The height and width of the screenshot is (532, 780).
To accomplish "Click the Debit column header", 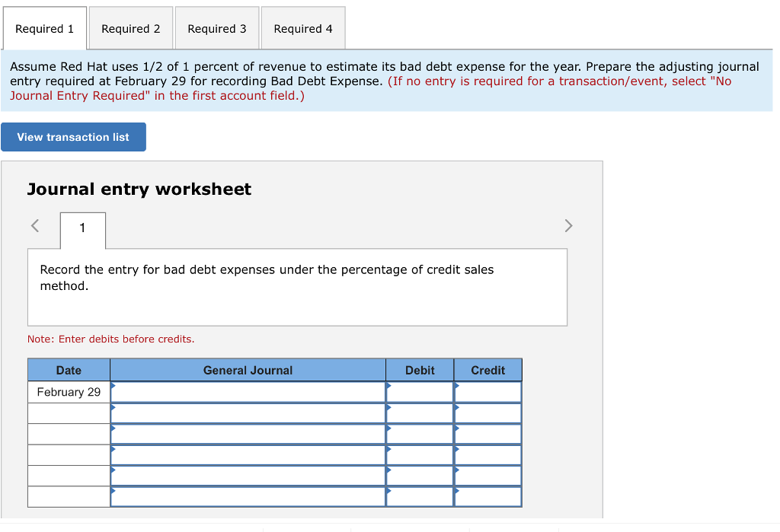I will 420,370.
